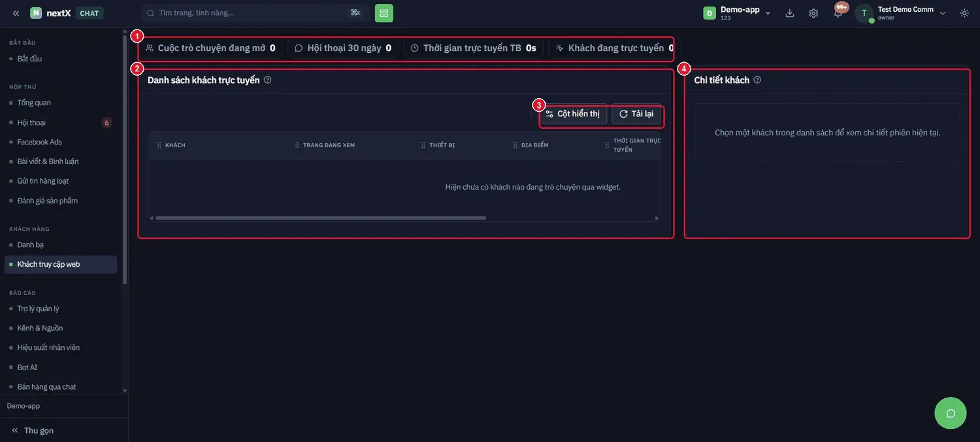This screenshot has height=442, width=980.
Task: Select Khách truy cập web menu item
Action: point(61,264)
